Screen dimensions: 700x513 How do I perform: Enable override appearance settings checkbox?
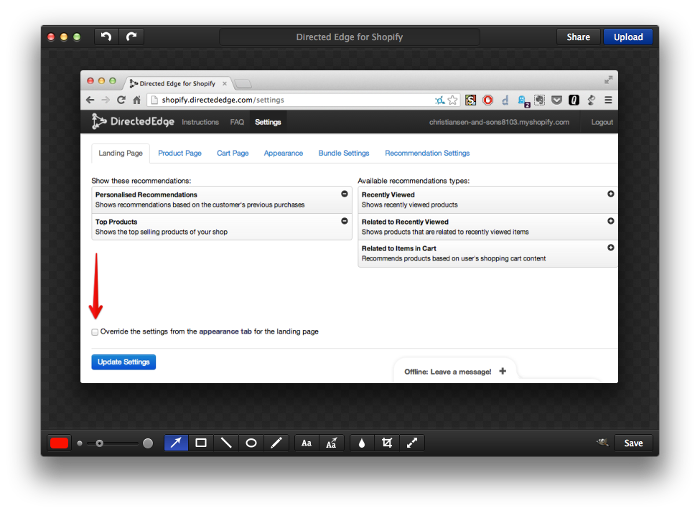95,332
